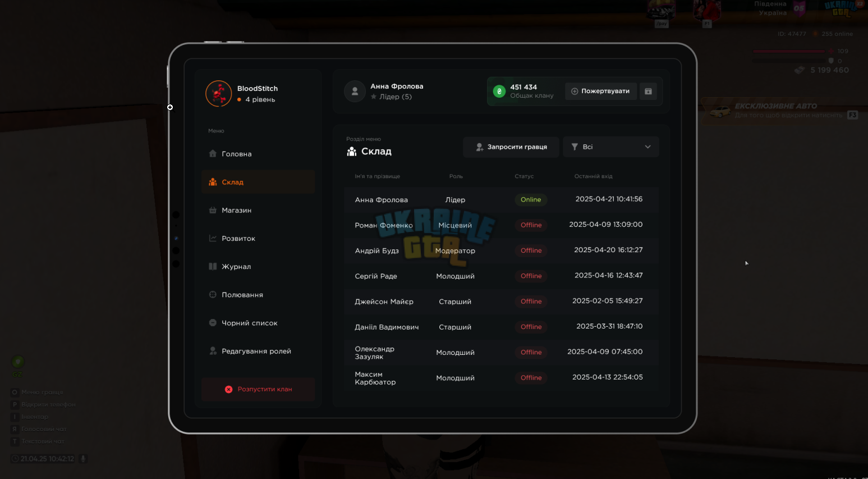Click the plus icon on Пожертвувати button
Image resolution: width=868 pixels, height=479 pixels.
tap(575, 91)
